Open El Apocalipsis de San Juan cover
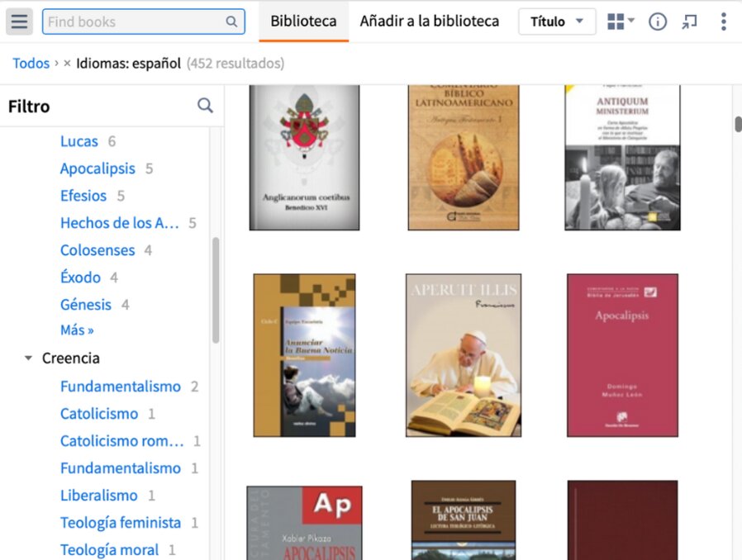 tap(464, 520)
